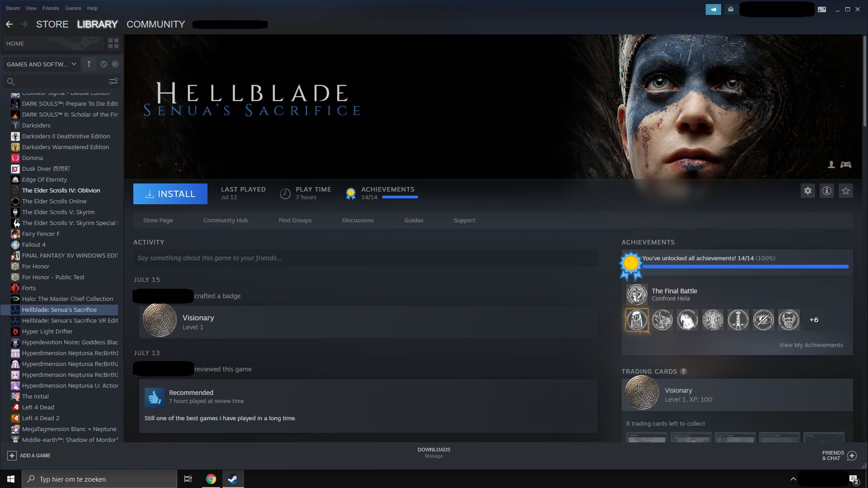
Task: Open the Community Hub tab
Action: coord(225,221)
